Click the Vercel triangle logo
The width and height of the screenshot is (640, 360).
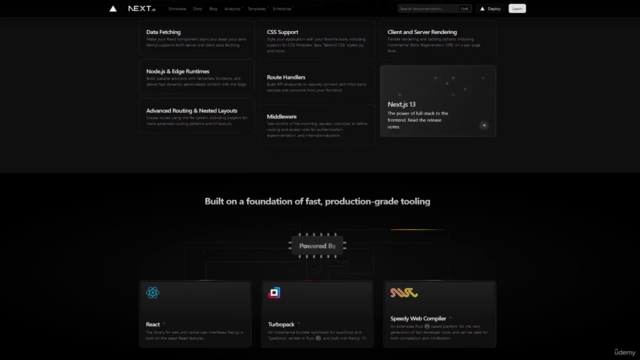(113, 9)
